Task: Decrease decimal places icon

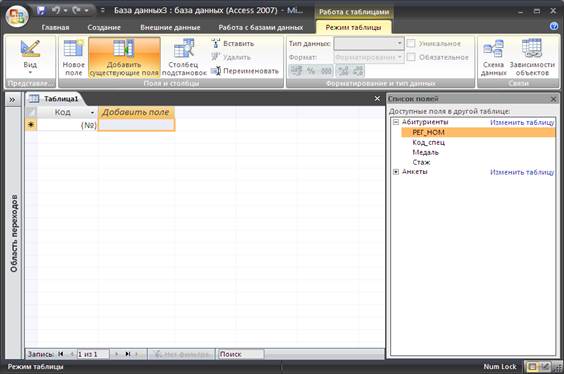Action: pyautogui.click(x=358, y=71)
